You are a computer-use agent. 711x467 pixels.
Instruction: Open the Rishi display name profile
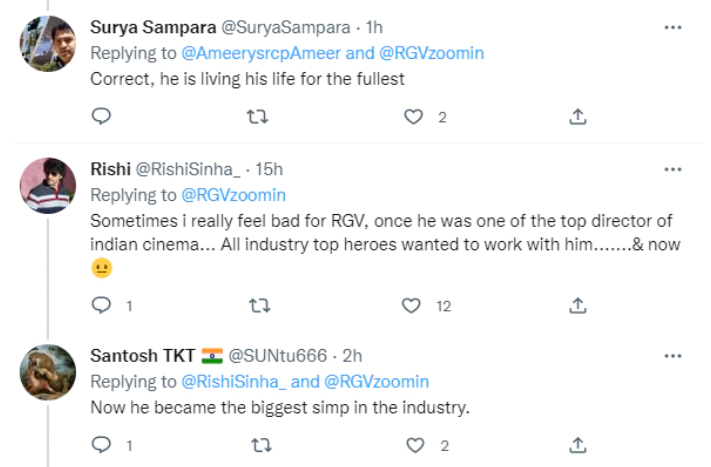pyautogui.click(x=111, y=170)
